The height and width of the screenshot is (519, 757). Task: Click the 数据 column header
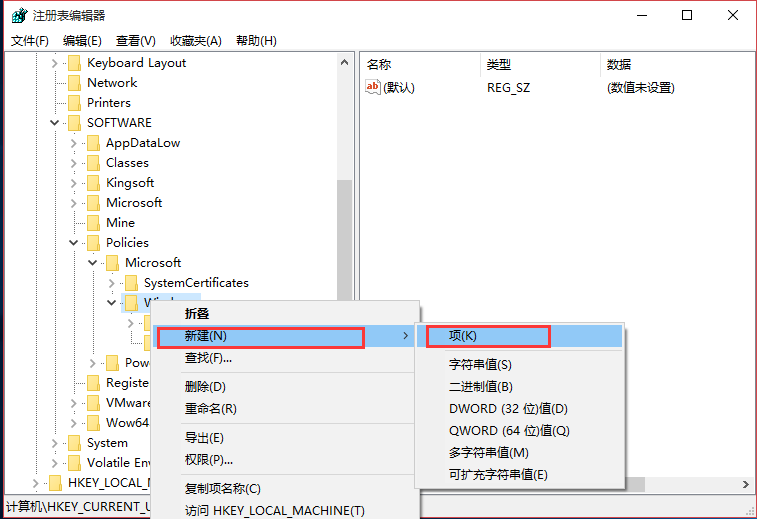click(x=678, y=65)
